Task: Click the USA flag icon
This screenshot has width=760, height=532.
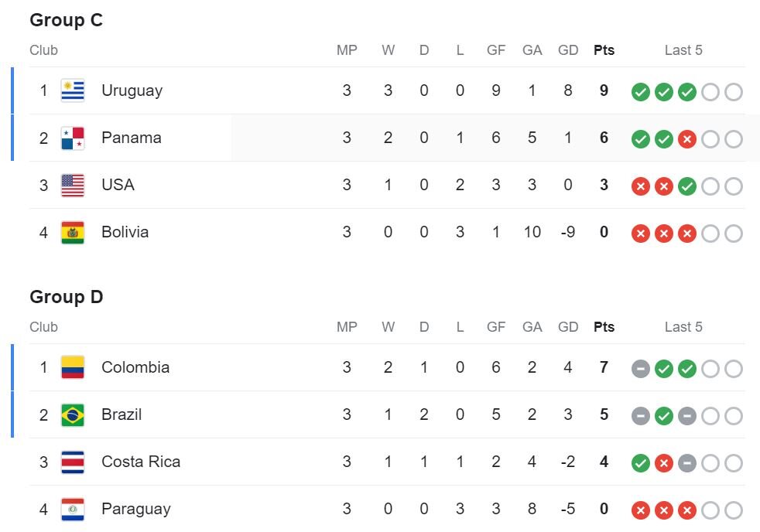Action: click(73, 185)
